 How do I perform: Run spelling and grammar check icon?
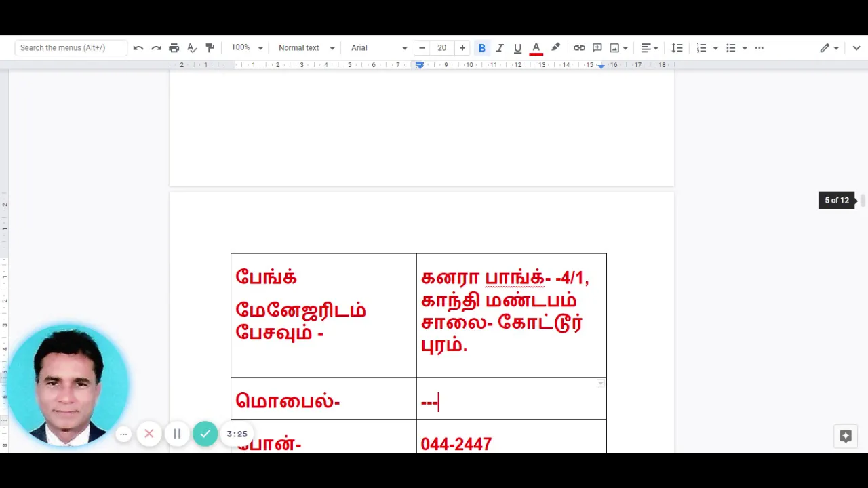point(192,48)
